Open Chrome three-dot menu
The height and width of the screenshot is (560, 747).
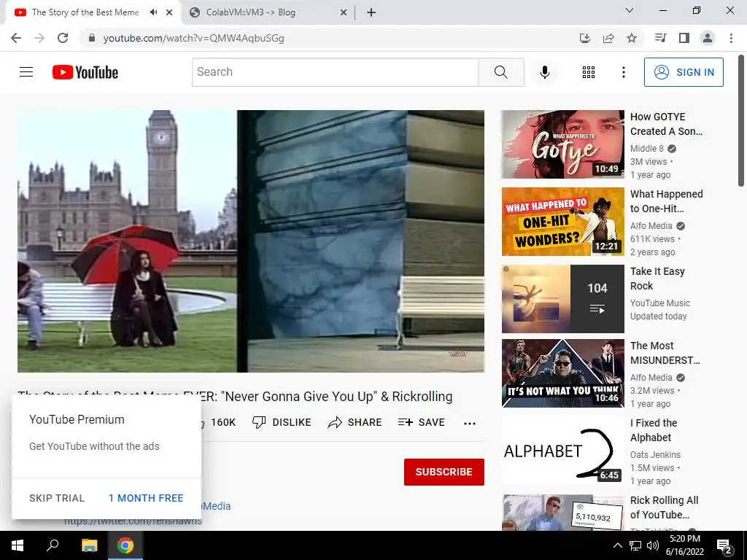point(731,38)
